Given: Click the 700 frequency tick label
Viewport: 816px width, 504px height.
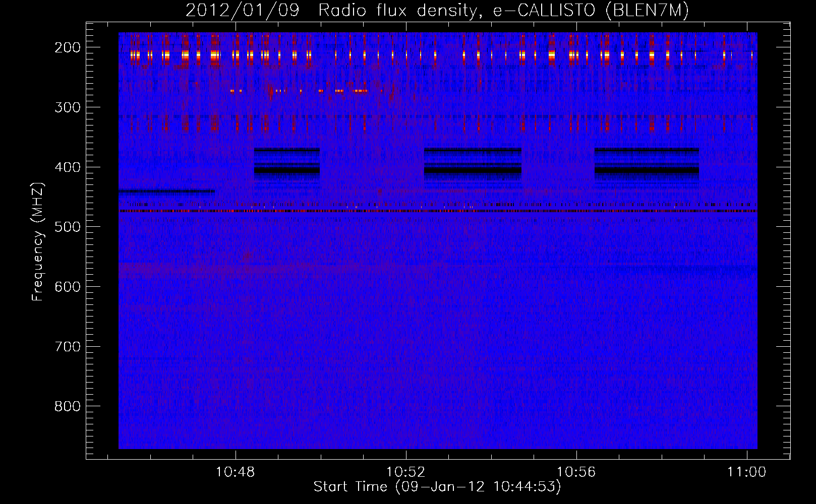Looking at the screenshot, I should tap(68, 347).
